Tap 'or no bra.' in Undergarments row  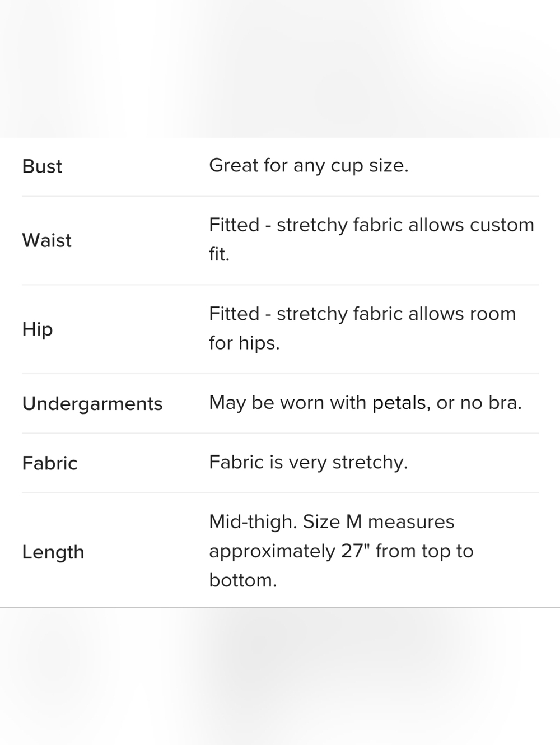tap(479, 403)
